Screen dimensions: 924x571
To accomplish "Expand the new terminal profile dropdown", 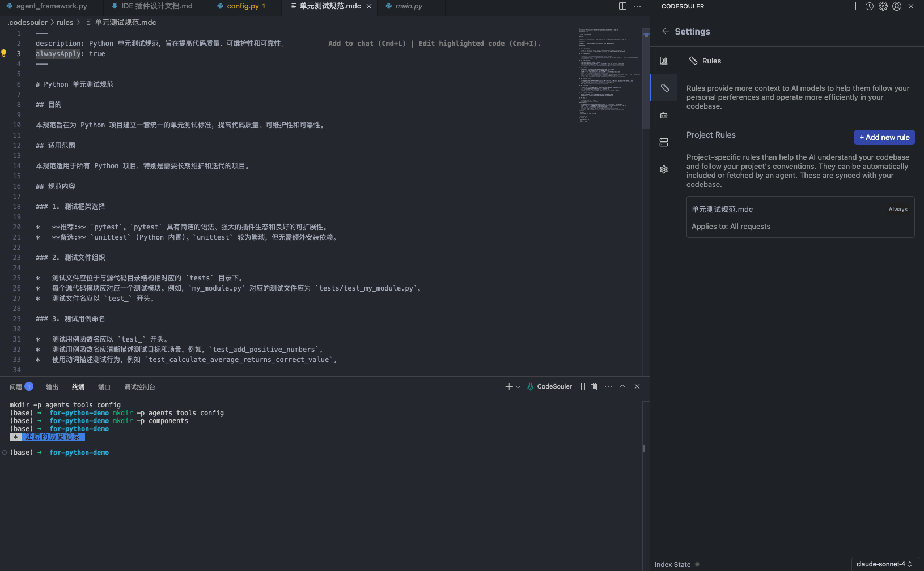I will (x=518, y=387).
